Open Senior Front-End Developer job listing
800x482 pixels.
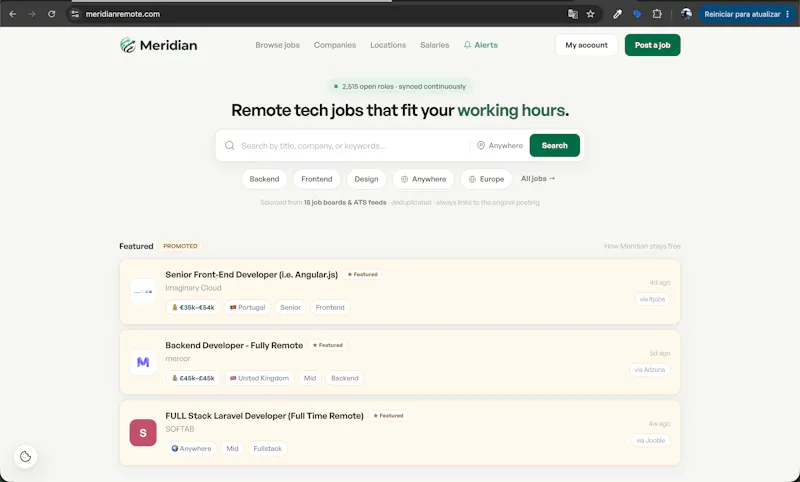pyautogui.click(x=252, y=274)
